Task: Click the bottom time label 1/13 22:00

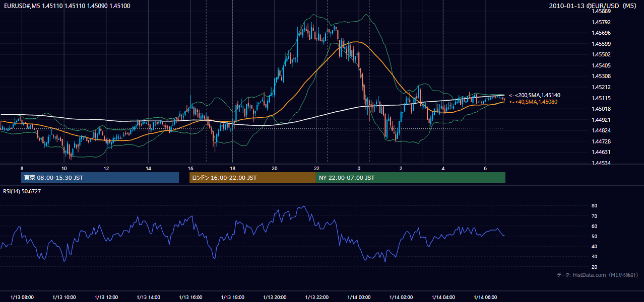Action: [316, 297]
